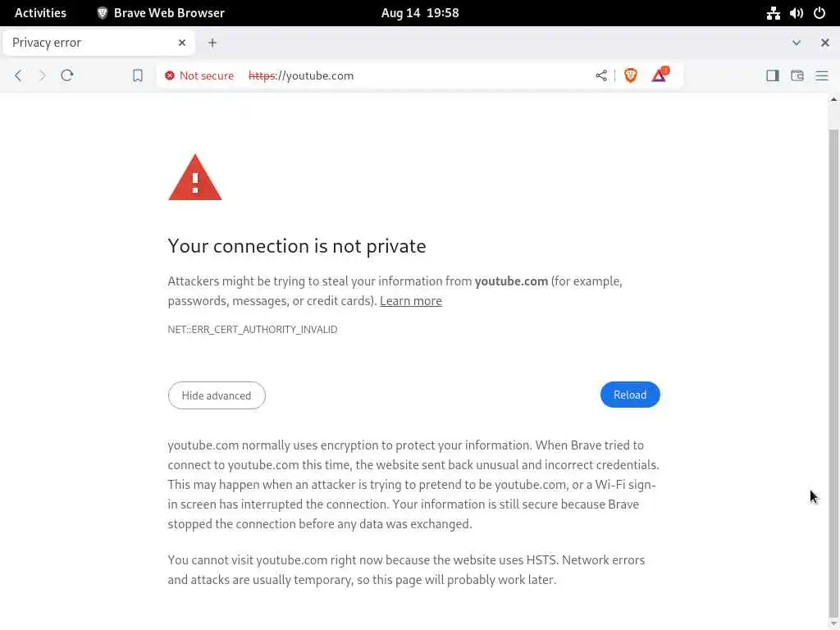Open the system volume indicator
This screenshot has height=630, width=840.
coord(796,13)
